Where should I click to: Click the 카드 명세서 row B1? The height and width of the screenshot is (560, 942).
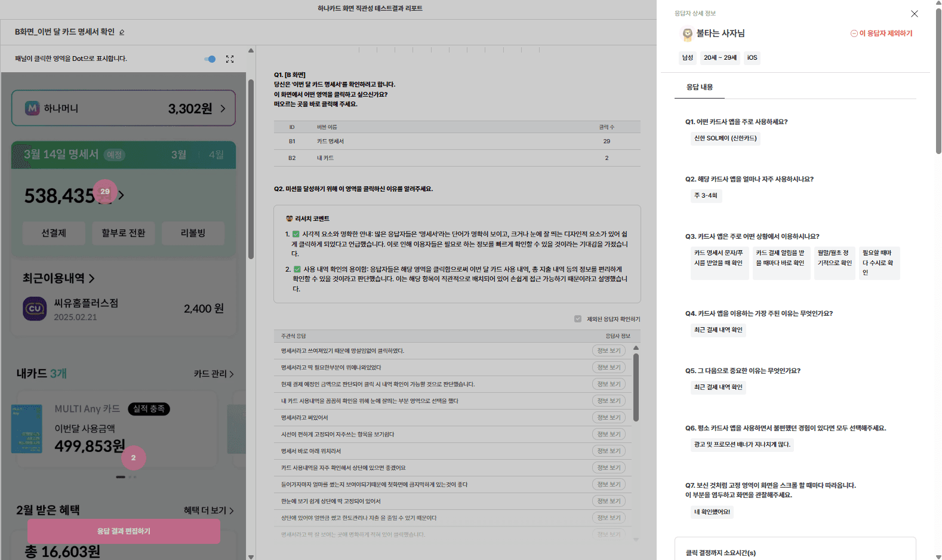[x=457, y=141]
